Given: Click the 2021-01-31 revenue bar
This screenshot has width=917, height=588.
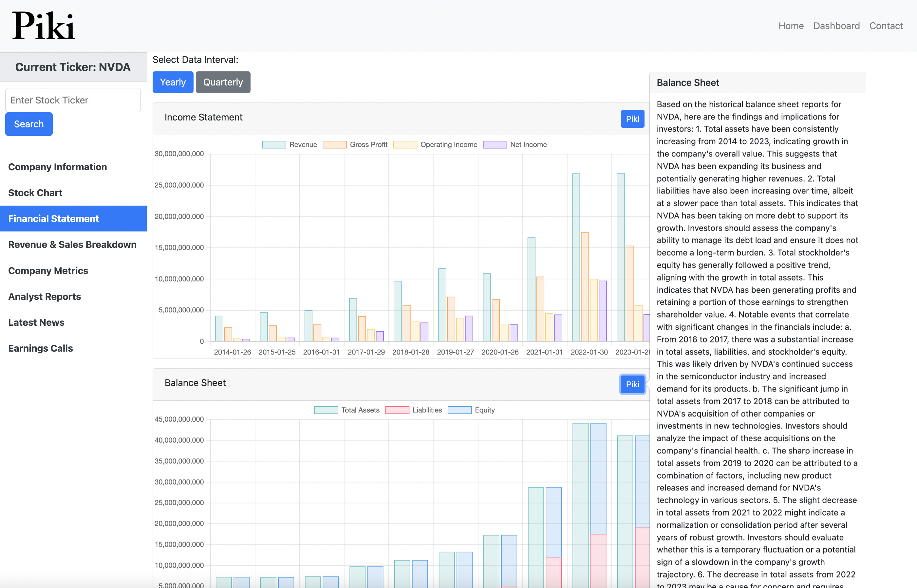Looking at the screenshot, I should tap(531, 289).
